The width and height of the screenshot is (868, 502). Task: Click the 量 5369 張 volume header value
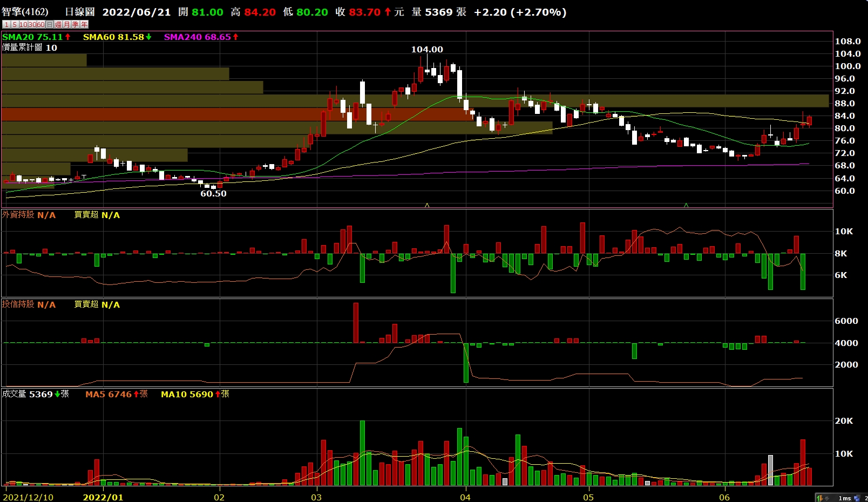click(x=439, y=12)
